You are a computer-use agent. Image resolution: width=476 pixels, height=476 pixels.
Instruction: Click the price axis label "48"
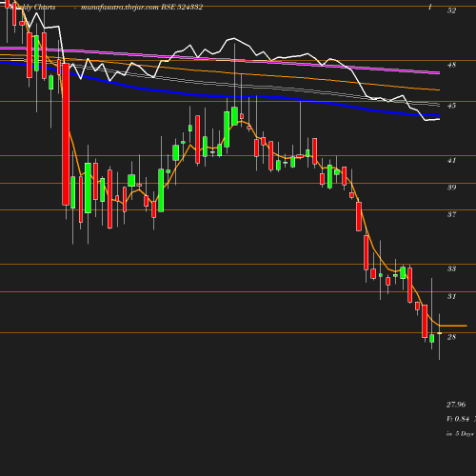[x=451, y=65]
